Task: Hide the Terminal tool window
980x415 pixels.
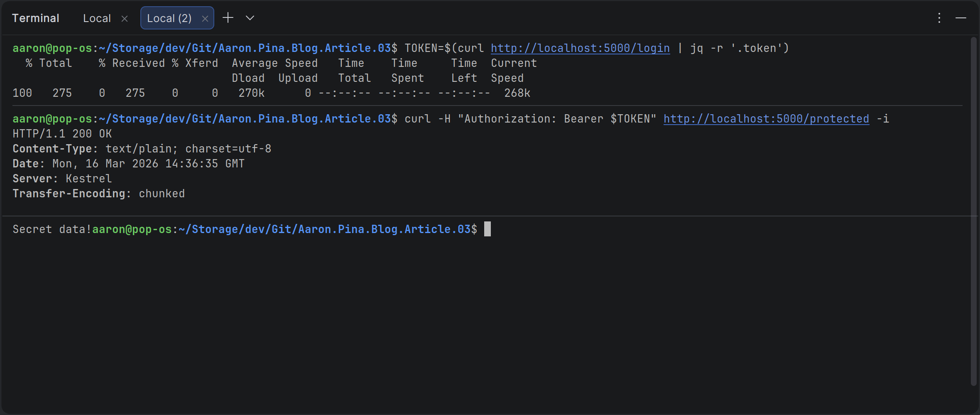Action: point(960,18)
